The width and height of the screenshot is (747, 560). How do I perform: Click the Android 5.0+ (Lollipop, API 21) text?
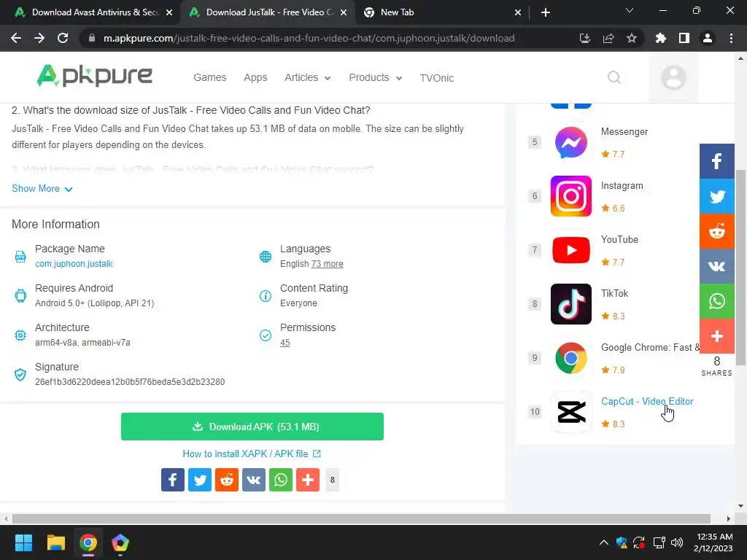(94, 303)
